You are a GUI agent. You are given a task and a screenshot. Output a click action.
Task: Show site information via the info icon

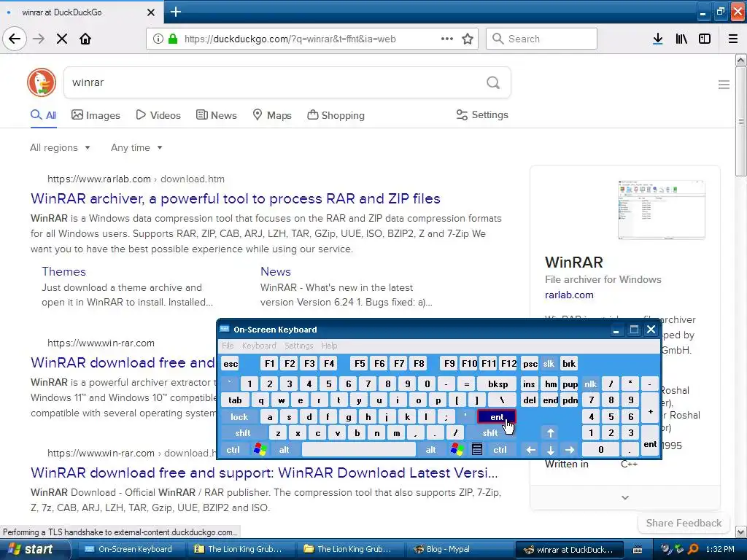(x=158, y=39)
